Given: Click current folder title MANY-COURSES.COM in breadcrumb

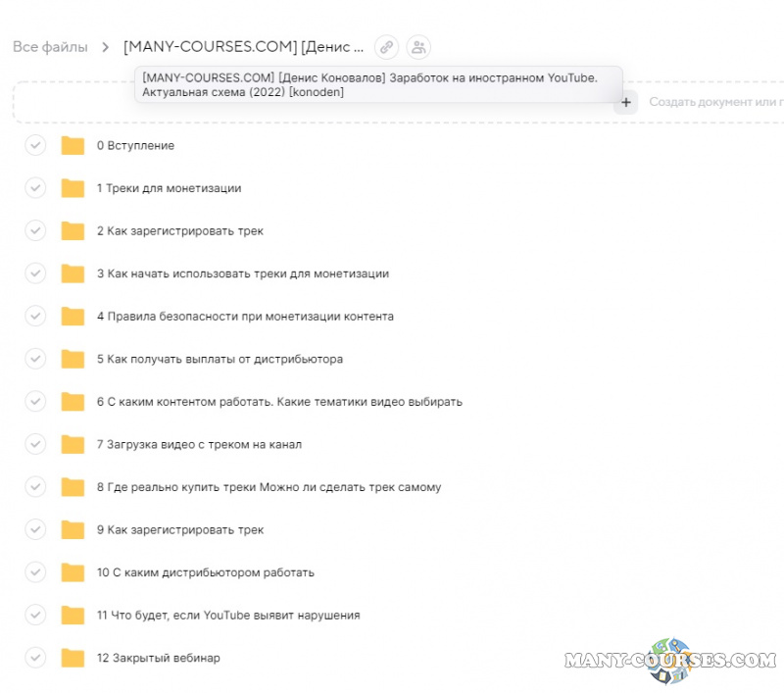Looking at the screenshot, I should (x=243, y=47).
